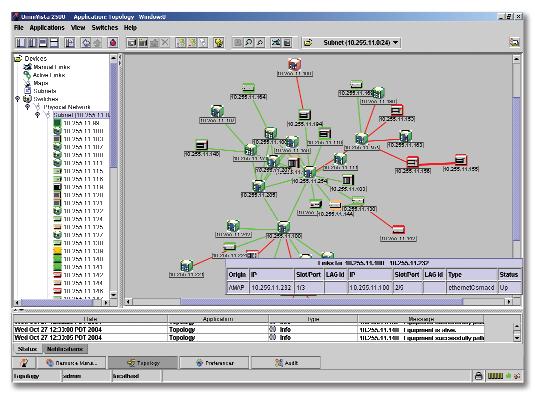535x395 pixels.
Task: Click the Origin column header
Action: click(x=237, y=275)
